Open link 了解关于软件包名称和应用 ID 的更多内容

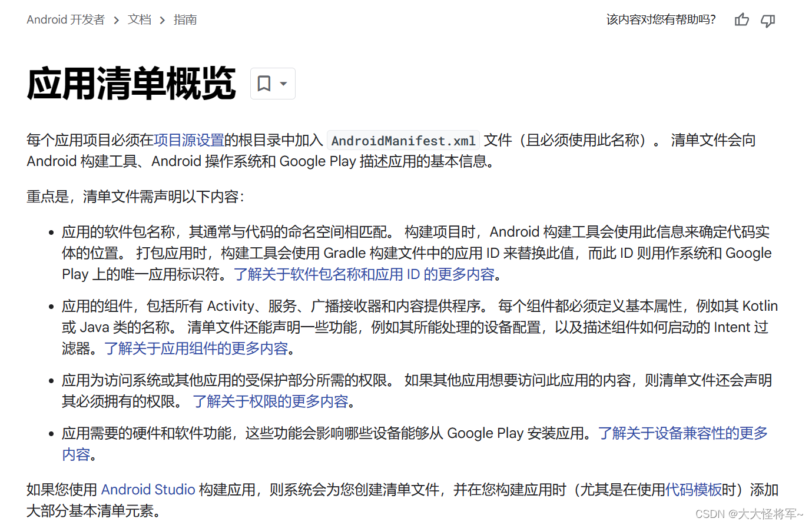coord(364,274)
